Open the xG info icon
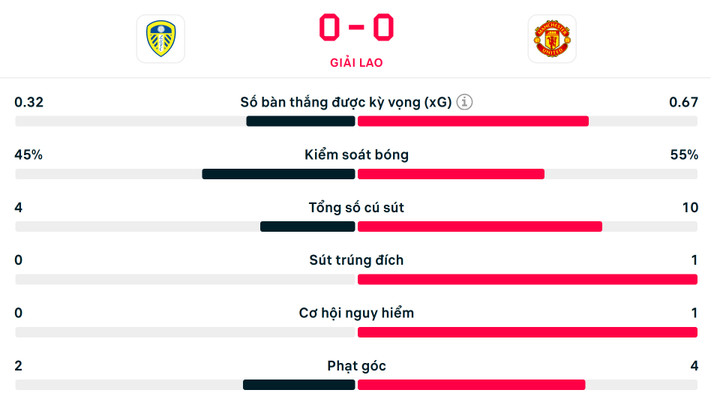720x405 pixels. click(466, 102)
